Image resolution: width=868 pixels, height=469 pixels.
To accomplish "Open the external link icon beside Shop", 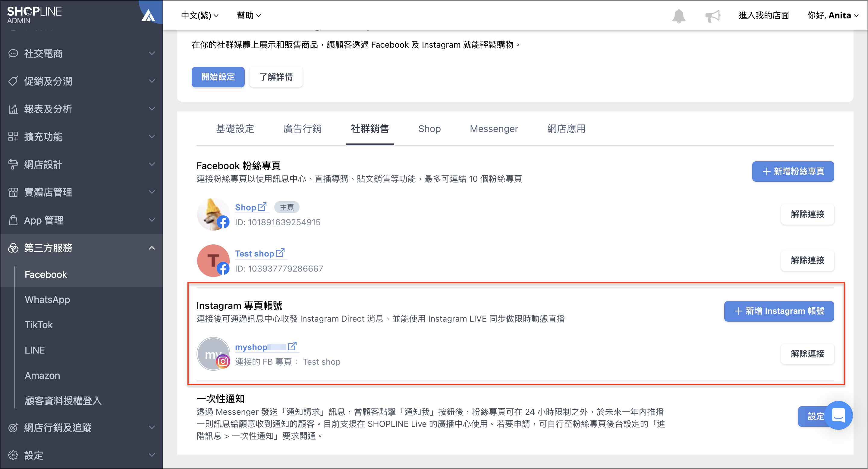I will pyautogui.click(x=262, y=206).
